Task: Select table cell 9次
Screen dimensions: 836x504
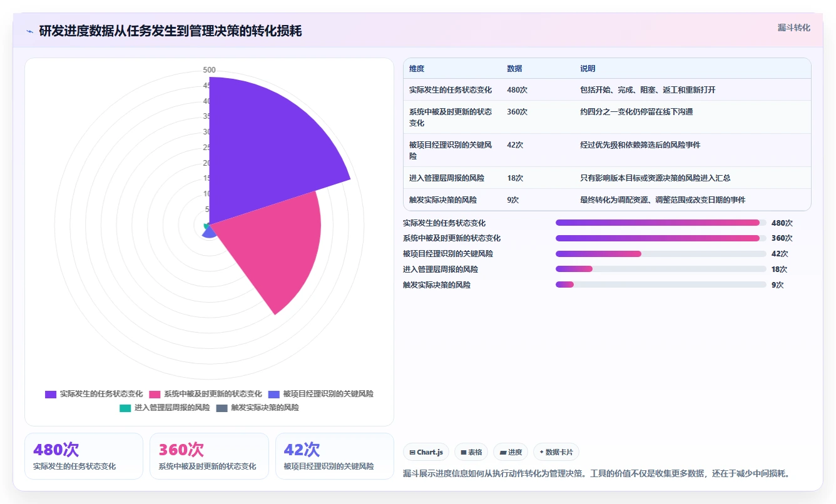Action: tap(513, 200)
